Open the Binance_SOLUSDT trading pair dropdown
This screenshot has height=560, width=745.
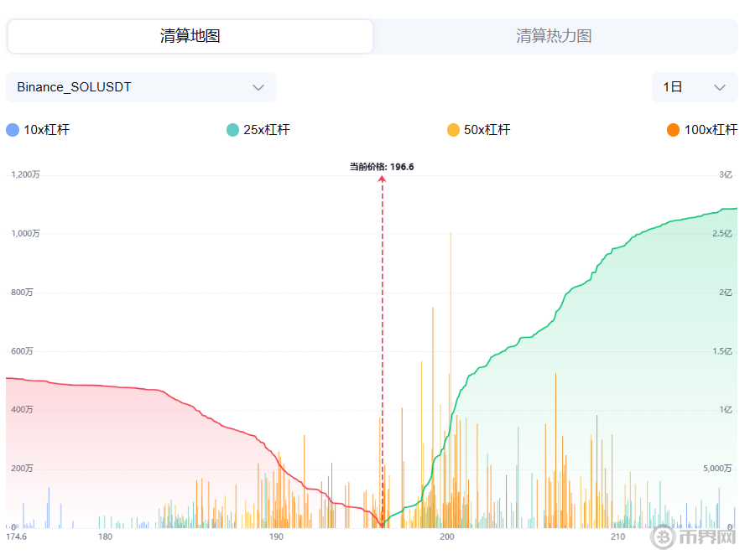pos(141,87)
